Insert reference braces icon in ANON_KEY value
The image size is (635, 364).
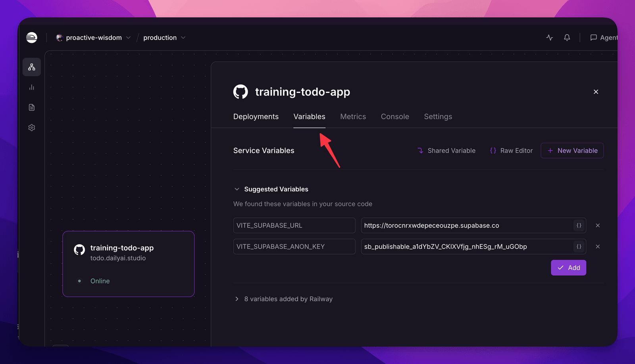tap(579, 247)
